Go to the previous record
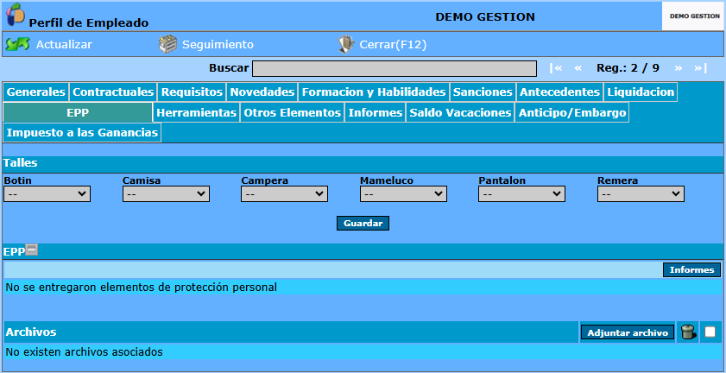 (x=578, y=68)
